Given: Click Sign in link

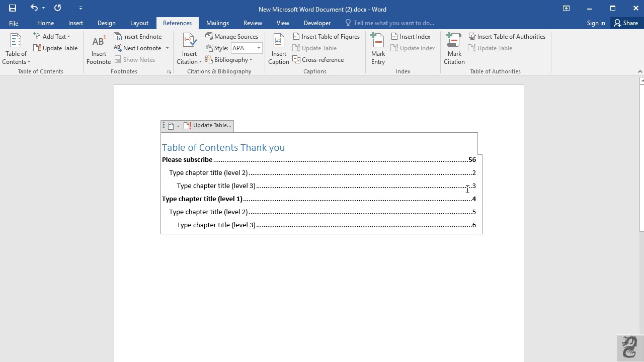Looking at the screenshot, I should click(596, 23).
